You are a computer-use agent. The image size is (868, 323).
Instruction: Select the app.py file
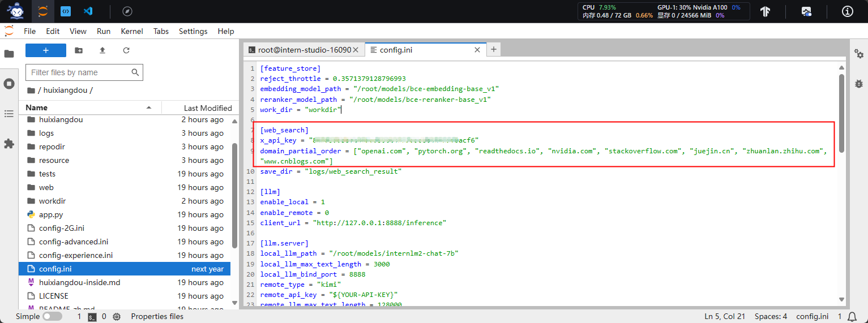[x=125, y=214]
